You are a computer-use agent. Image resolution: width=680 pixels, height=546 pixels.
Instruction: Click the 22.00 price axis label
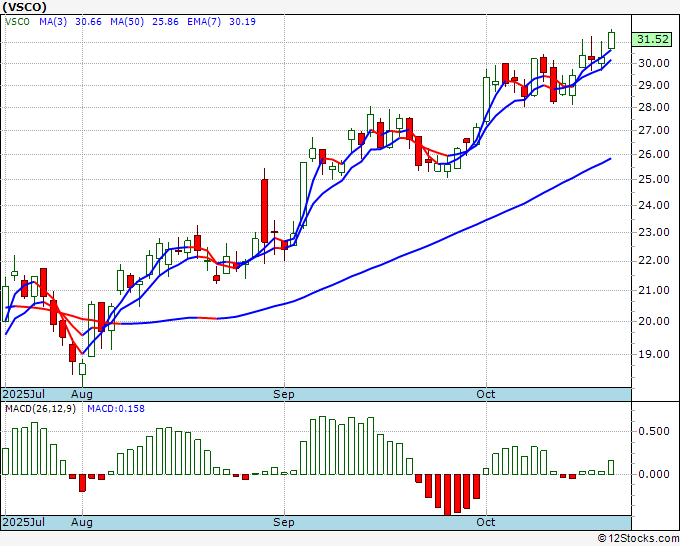[653, 261]
